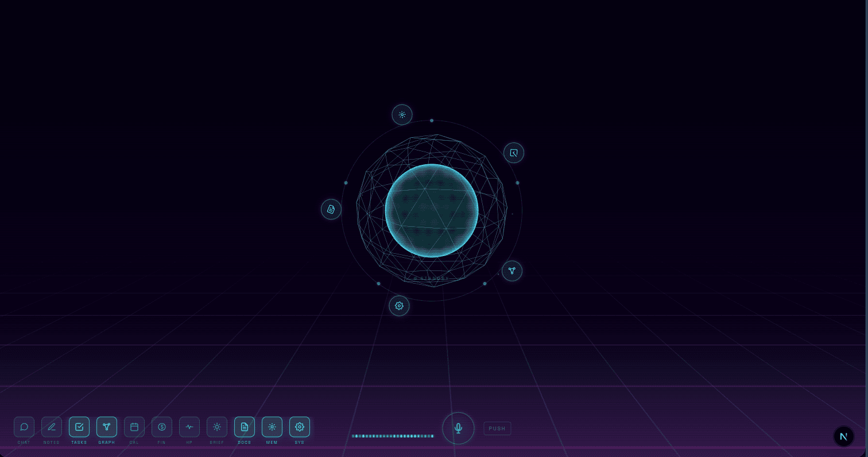This screenshot has height=457, width=868.
Task: Toggle the Docs button in the bottom dock
Action: [245, 427]
